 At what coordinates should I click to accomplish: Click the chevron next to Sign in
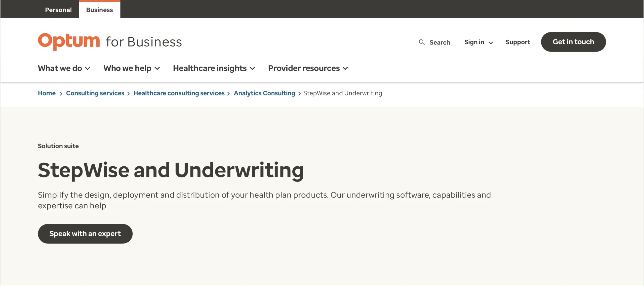click(491, 43)
